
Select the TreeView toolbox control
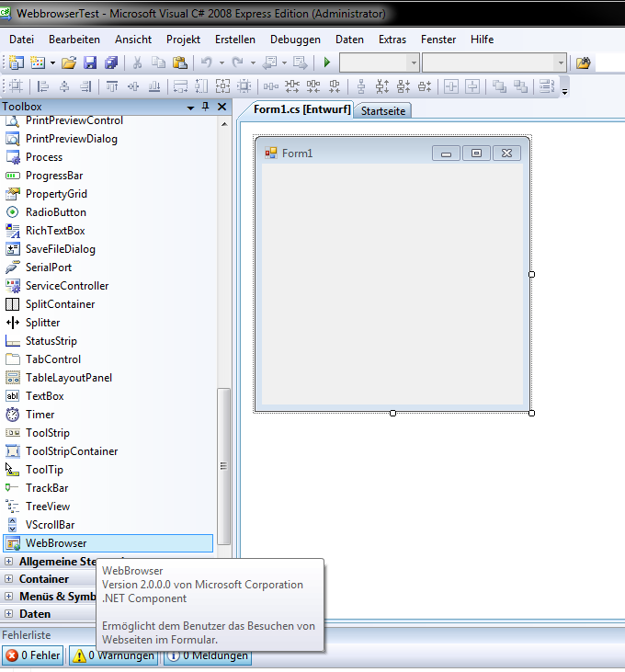tap(108, 507)
